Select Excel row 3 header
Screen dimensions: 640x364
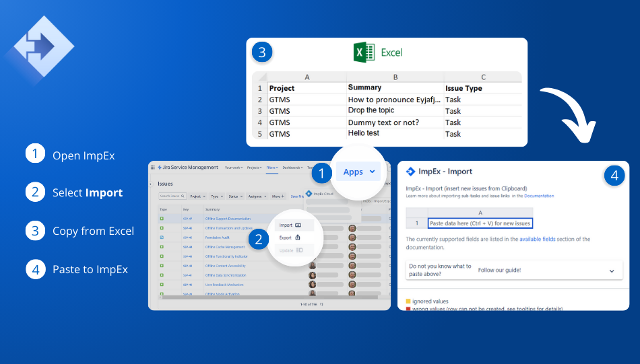pyautogui.click(x=259, y=111)
